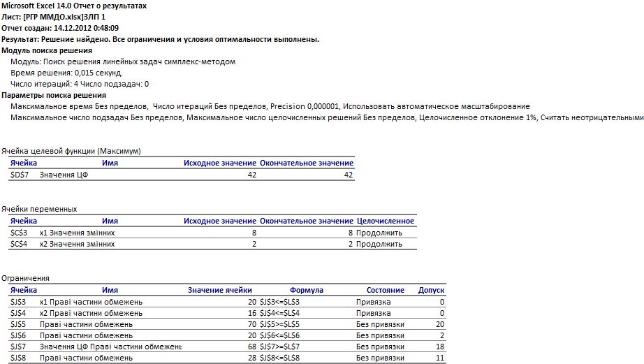Click constraint cell reference $J$7
Image resolution: width=644 pixels, height=364 pixels.
tap(18, 347)
